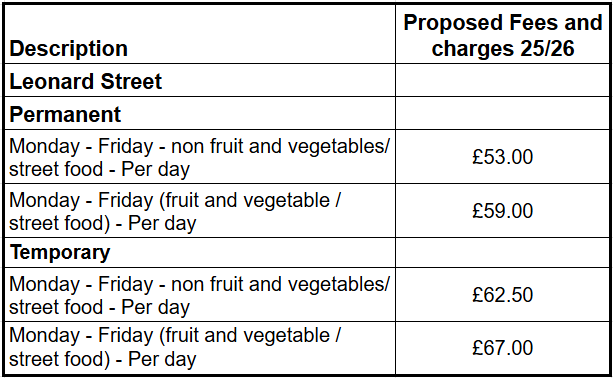The height and width of the screenshot is (378, 613).
Task: Click the £53.00 fee cell
Action: (x=502, y=156)
